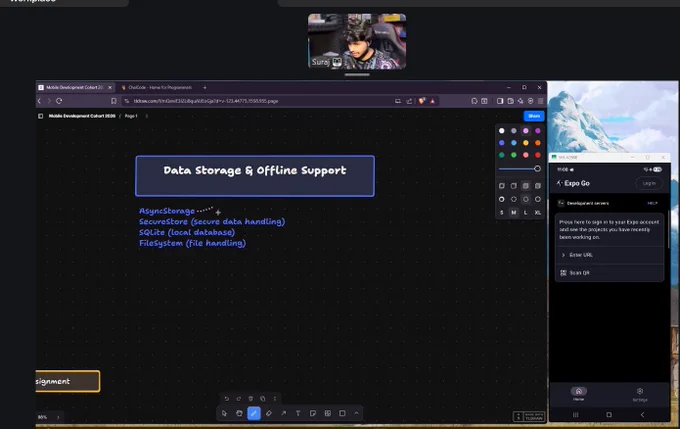680x429 pixels.
Task: Click the duplicate icon above toolbar
Action: (263, 399)
